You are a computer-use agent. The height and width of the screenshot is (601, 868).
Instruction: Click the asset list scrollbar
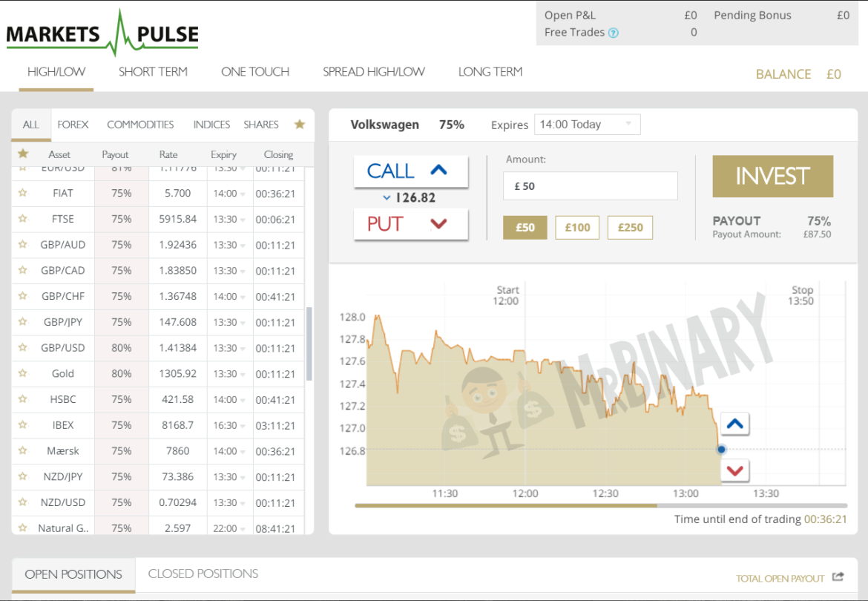click(x=309, y=344)
